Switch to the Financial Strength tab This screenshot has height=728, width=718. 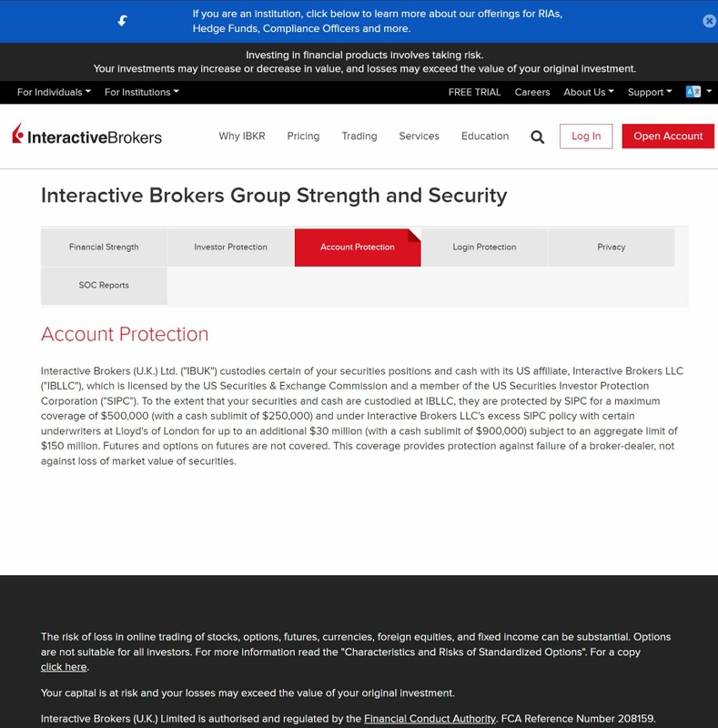[104, 248]
